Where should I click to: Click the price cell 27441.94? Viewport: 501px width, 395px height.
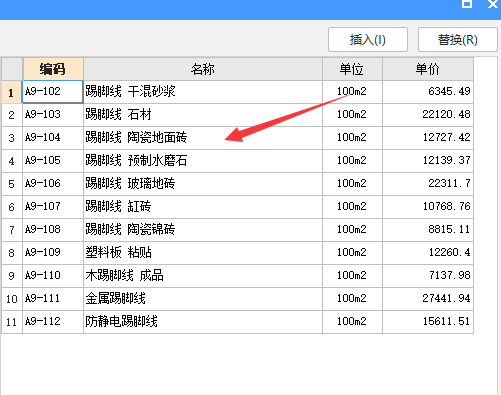(x=428, y=299)
